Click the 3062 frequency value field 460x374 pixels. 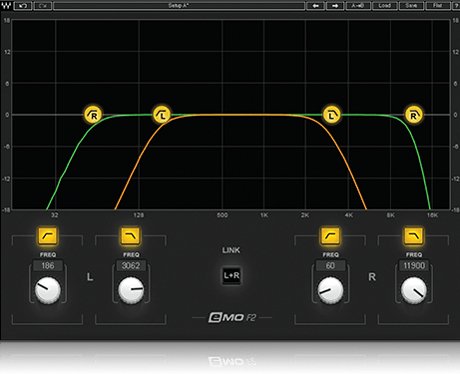tap(131, 266)
